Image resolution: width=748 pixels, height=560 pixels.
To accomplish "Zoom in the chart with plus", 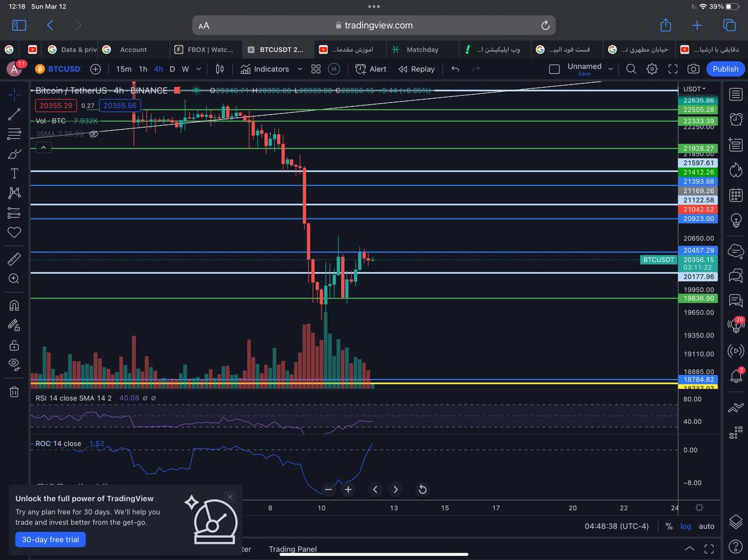I will (x=348, y=490).
